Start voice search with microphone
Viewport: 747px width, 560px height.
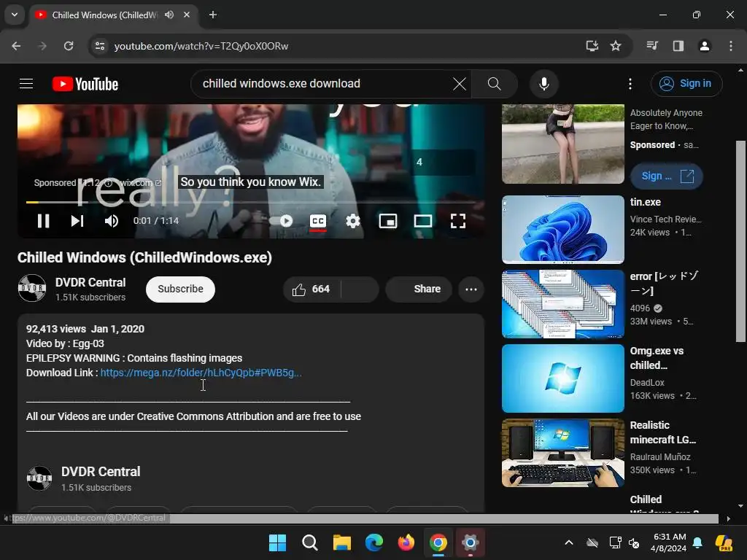pos(543,84)
